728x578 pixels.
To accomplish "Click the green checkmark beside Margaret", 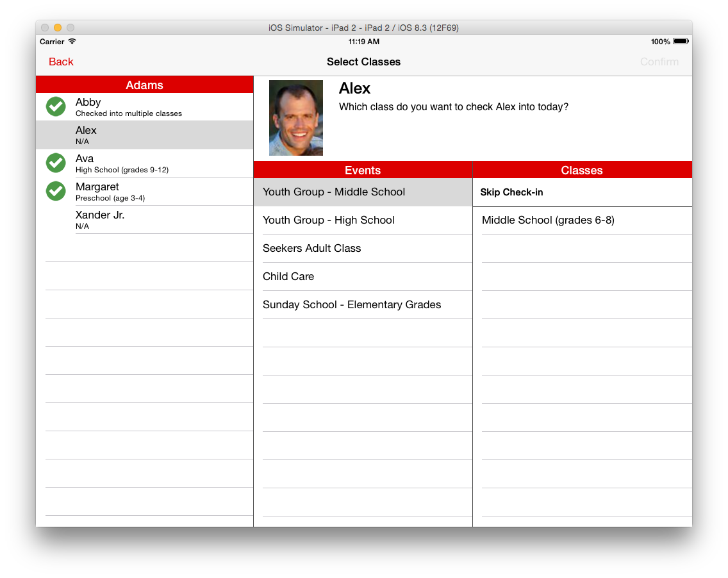I will (56, 191).
